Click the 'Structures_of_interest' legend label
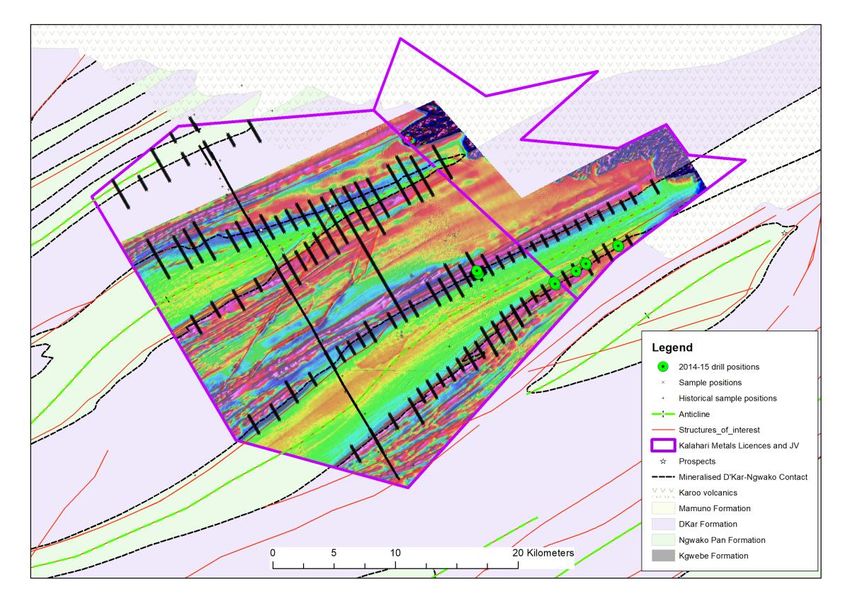 pos(719,430)
